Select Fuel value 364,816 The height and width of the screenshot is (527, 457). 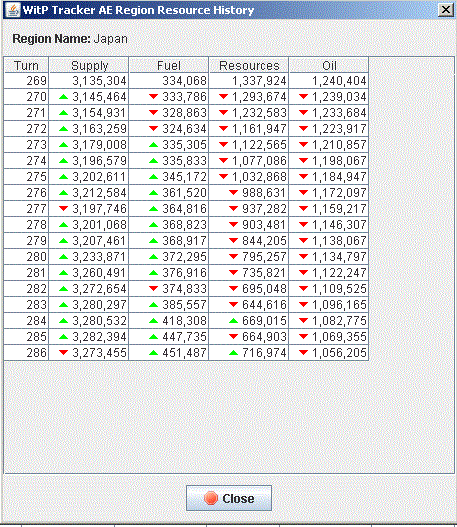click(184, 209)
